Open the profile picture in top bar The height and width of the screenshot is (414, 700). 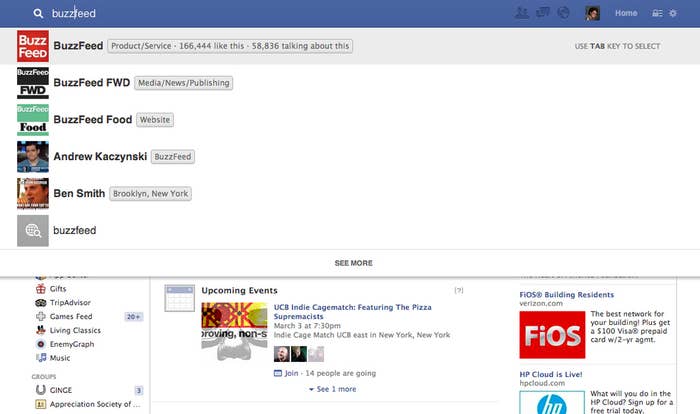pyautogui.click(x=592, y=13)
